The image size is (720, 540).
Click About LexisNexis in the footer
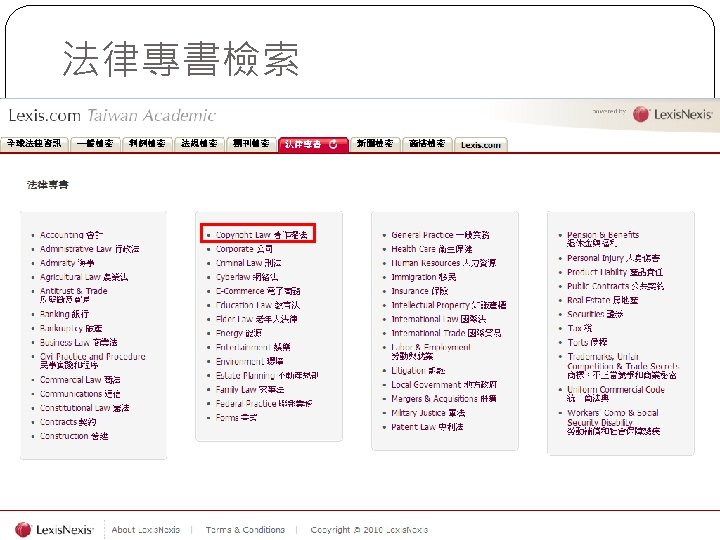[146, 530]
